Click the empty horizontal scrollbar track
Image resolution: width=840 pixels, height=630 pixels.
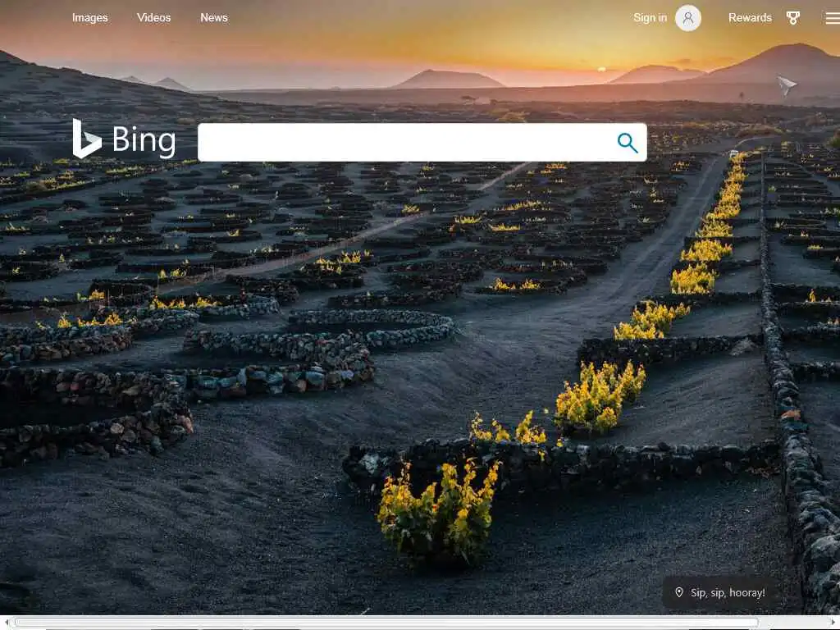(x=793, y=623)
